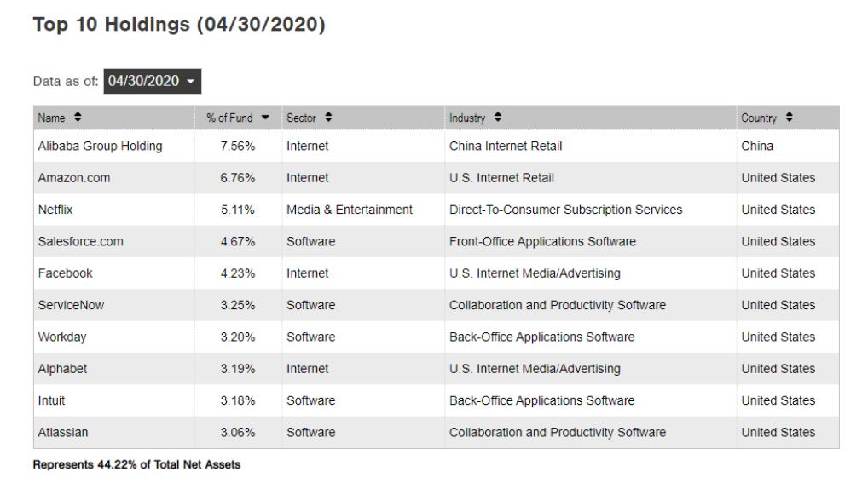Image resolution: width=868 pixels, height=489 pixels.
Task: Click Salesforce.com in the holdings table
Action: (x=80, y=241)
